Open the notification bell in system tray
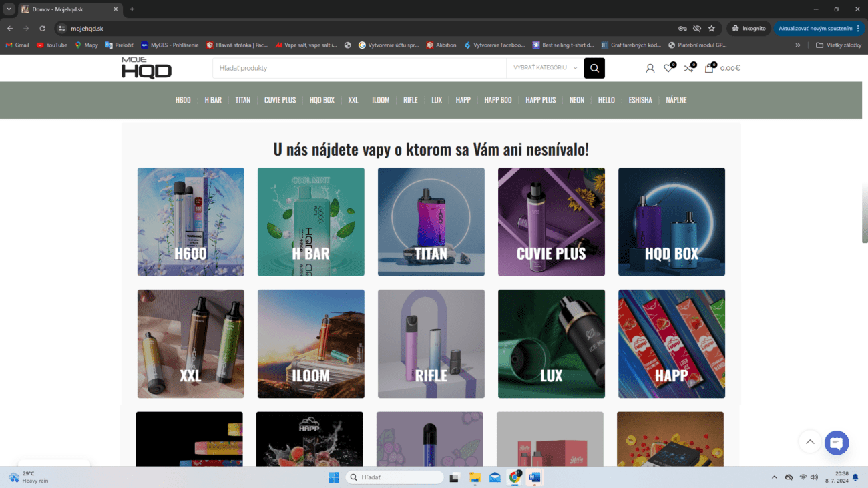This screenshot has width=868, height=488. pos(855,477)
